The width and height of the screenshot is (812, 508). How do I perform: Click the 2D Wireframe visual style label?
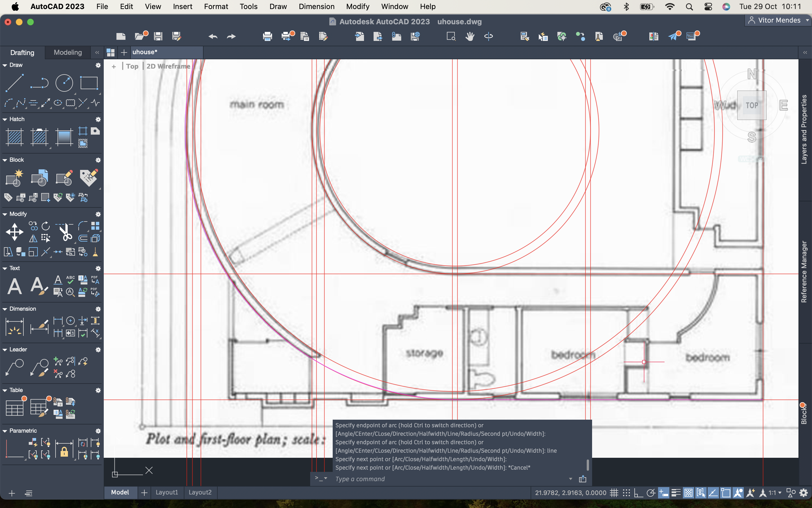[168, 66]
